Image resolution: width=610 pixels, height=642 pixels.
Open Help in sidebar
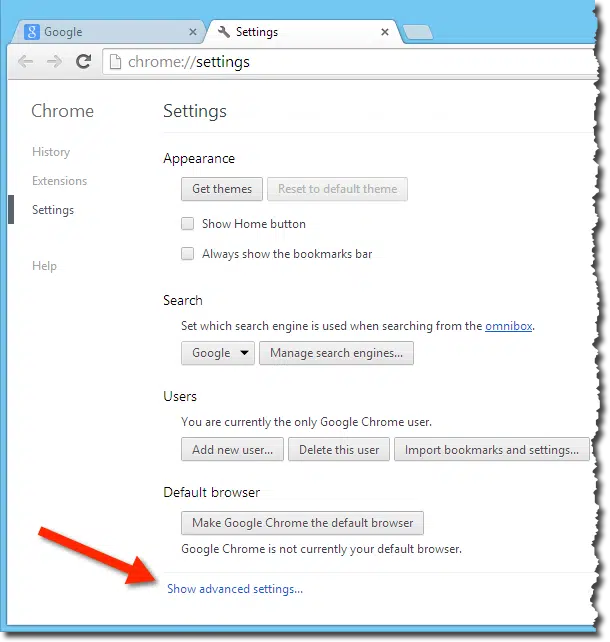coord(45,266)
